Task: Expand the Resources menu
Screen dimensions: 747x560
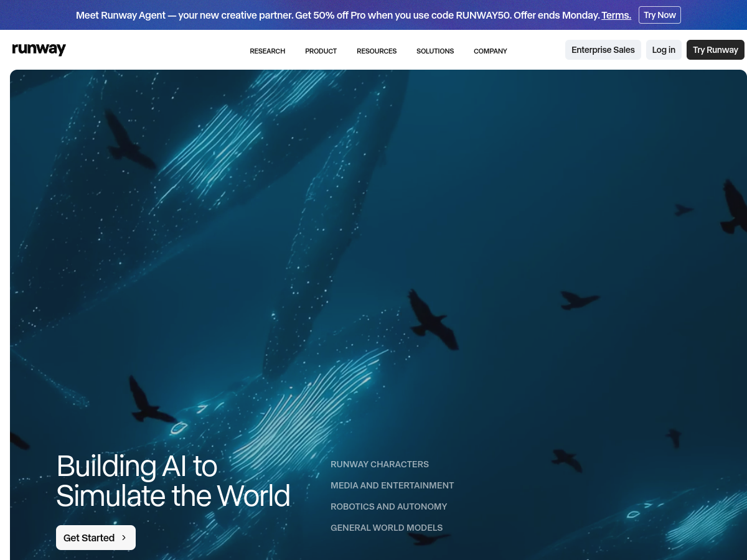Action: pos(377,51)
